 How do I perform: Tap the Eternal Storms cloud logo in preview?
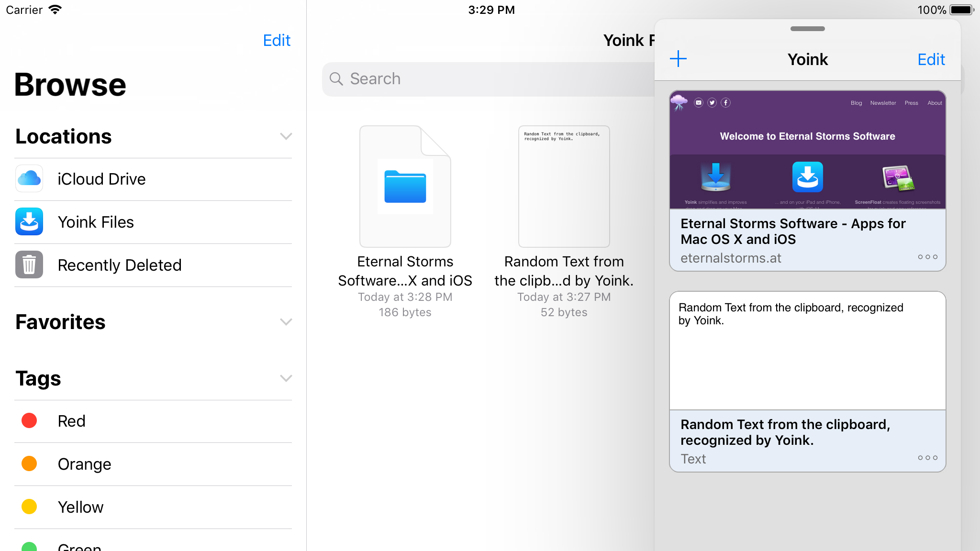[x=679, y=102]
